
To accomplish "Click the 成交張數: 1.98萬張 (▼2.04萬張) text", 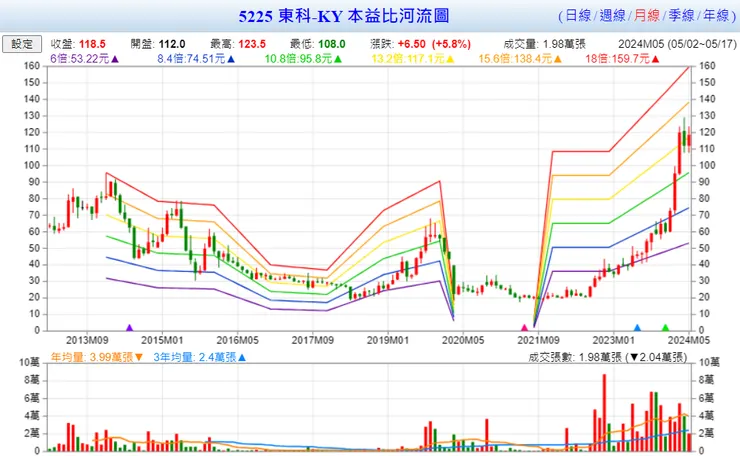I will [608, 357].
